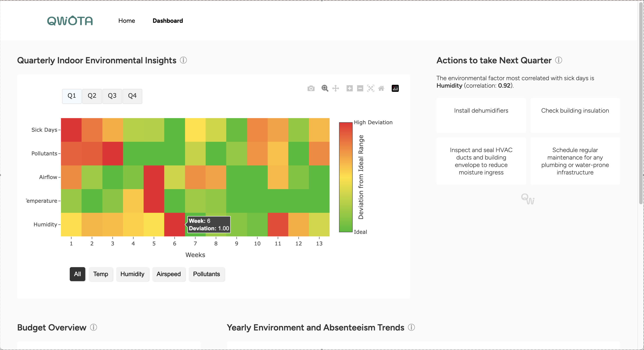Image resolution: width=644 pixels, height=350 pixels.
Task: Click the QWIOTA logo
Action: (x=70, y=21)
